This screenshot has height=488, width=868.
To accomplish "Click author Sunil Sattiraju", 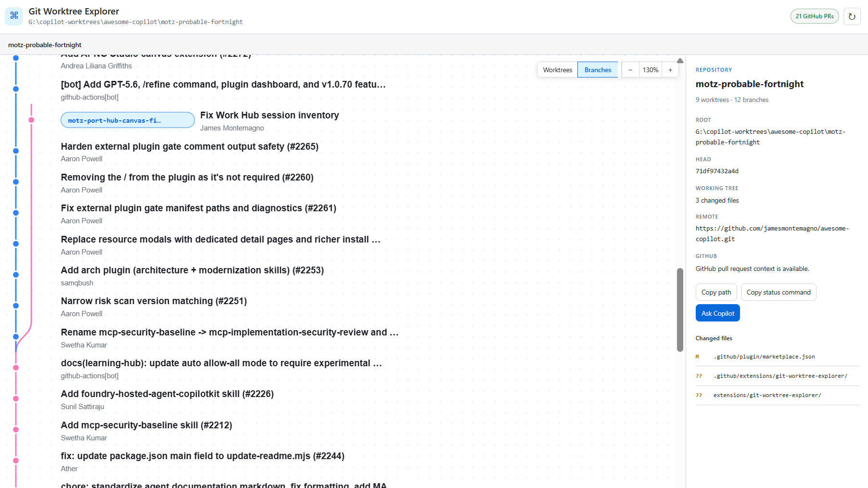I will point(82,407).
